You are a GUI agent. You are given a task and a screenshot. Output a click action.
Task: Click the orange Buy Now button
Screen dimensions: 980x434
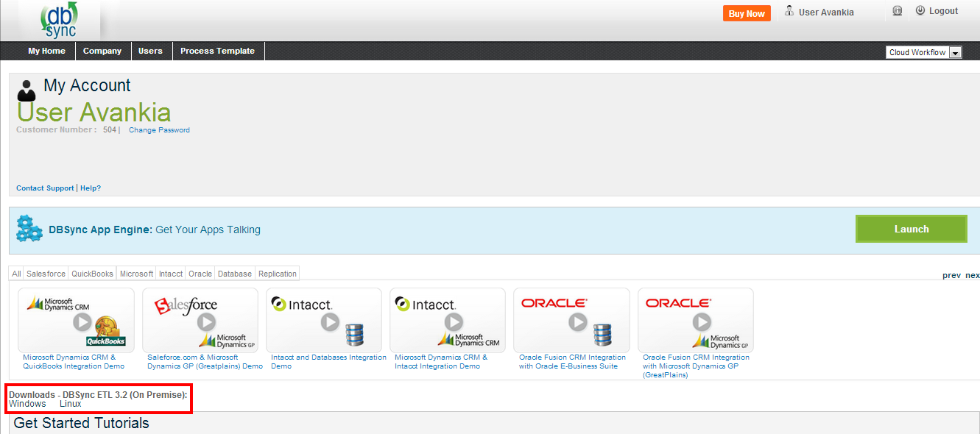pyautogui.click(x=746, y=13)
